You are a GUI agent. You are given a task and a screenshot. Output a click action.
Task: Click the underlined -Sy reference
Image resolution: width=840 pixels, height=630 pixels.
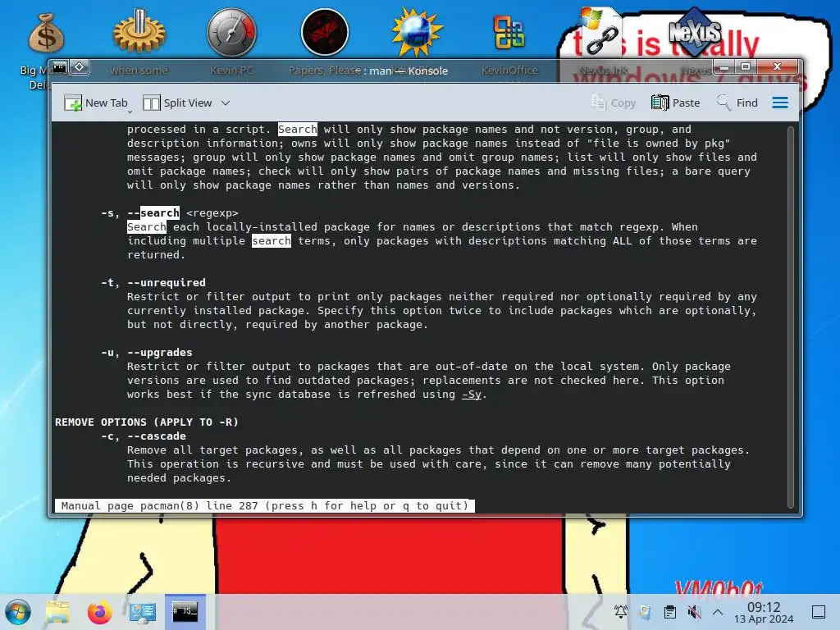tap(472, 395)
